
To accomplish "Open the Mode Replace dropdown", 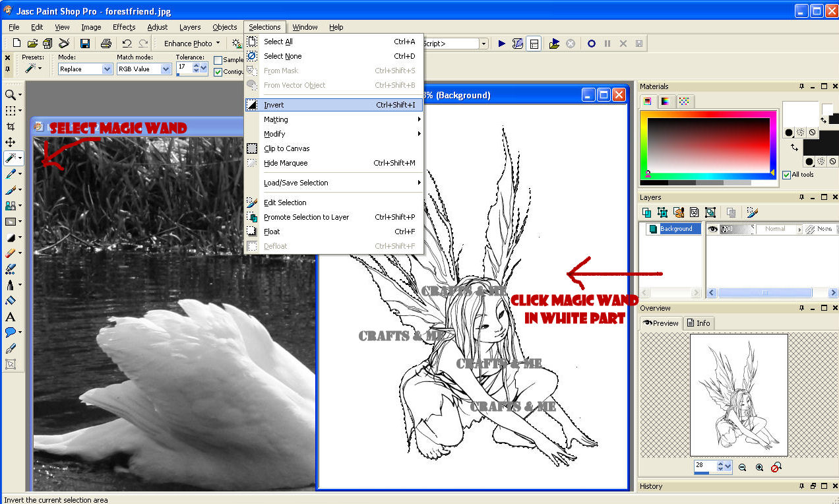I will pyautogui.click(x=107, y=69).
